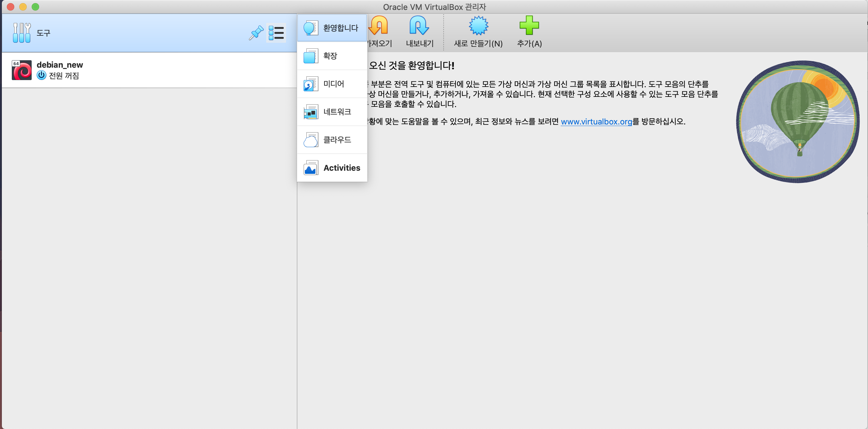Click the Add (추가) green plus icon
Screen dimensions: 868x429
click(529, 25)
